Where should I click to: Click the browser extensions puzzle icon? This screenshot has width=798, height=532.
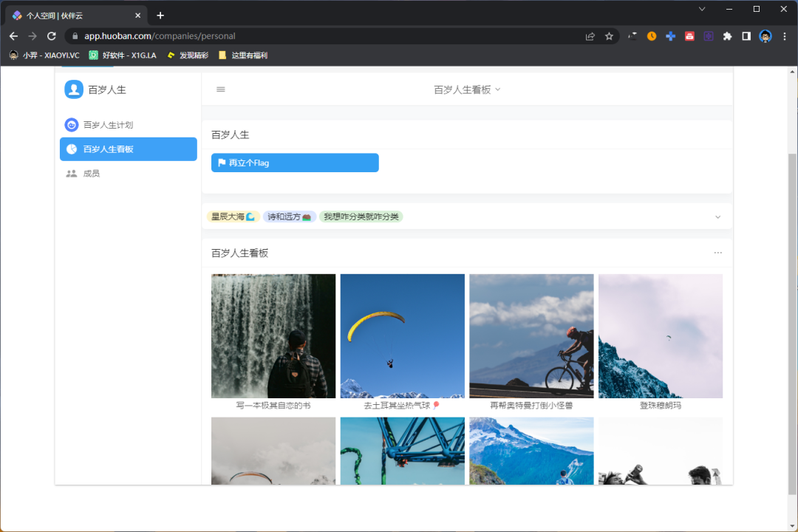(727, 35)
